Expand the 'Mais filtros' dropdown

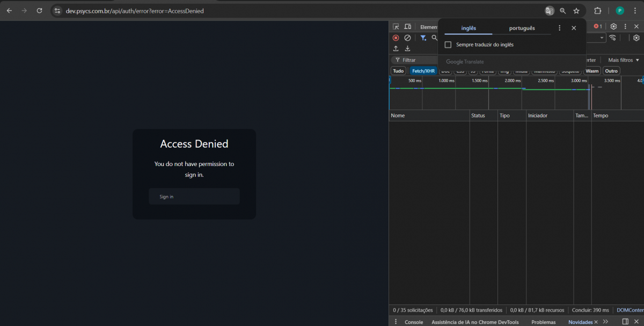coord(623,60)
